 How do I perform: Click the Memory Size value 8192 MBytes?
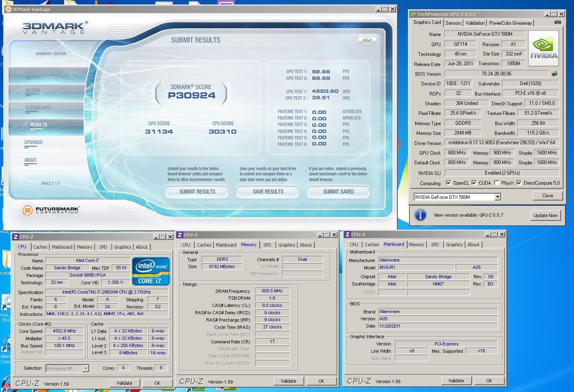[x=222, y=266]
